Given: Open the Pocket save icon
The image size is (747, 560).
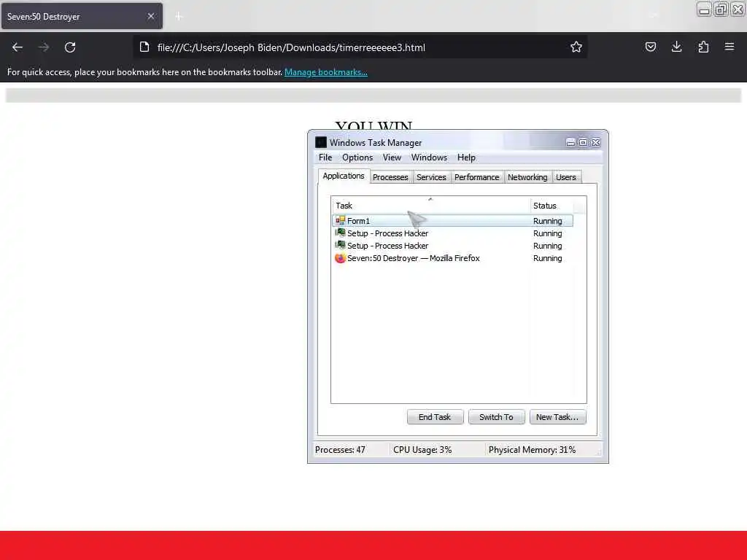Looking at the screenshot, I should coord(650,47).
